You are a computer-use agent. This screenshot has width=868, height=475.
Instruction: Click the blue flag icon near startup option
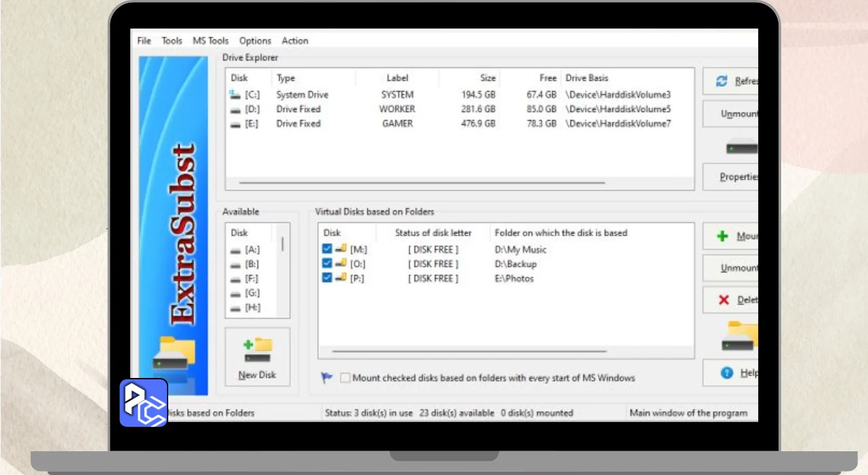coord(327,378)
